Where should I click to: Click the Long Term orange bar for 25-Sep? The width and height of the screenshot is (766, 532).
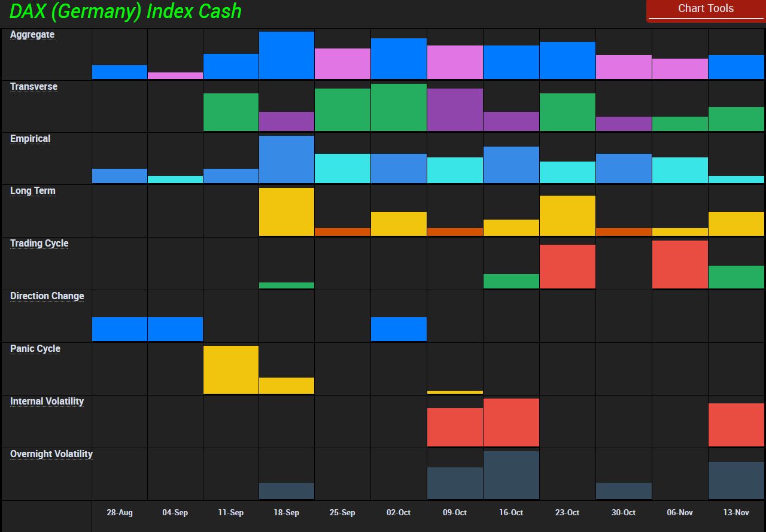tap(342, 232)
